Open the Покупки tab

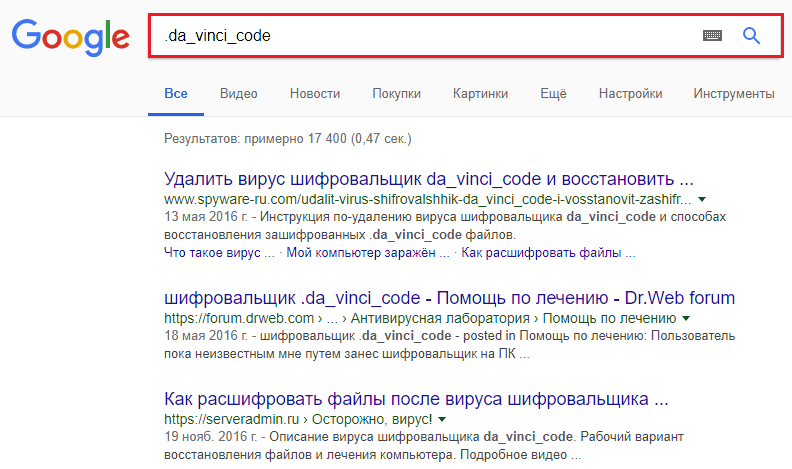click(396, 94)
